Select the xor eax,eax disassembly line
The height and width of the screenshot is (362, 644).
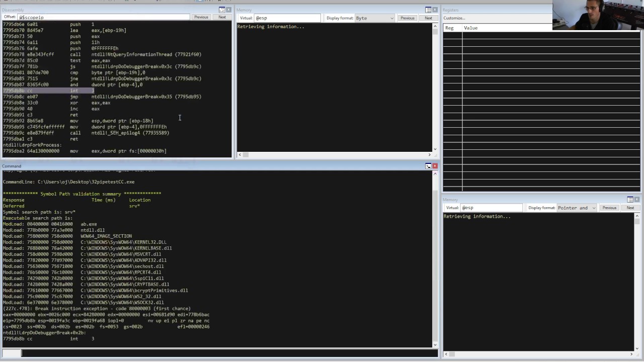click(x=57, y=103)
